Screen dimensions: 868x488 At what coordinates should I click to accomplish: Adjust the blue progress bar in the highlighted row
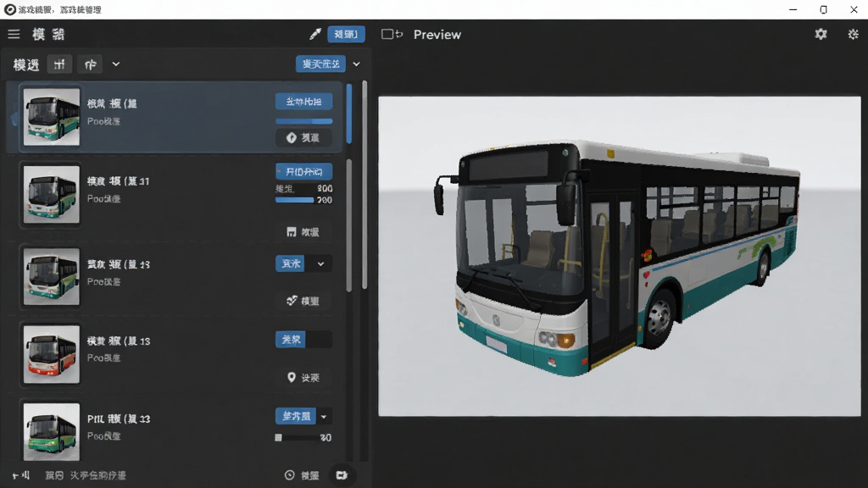[304, 121]
